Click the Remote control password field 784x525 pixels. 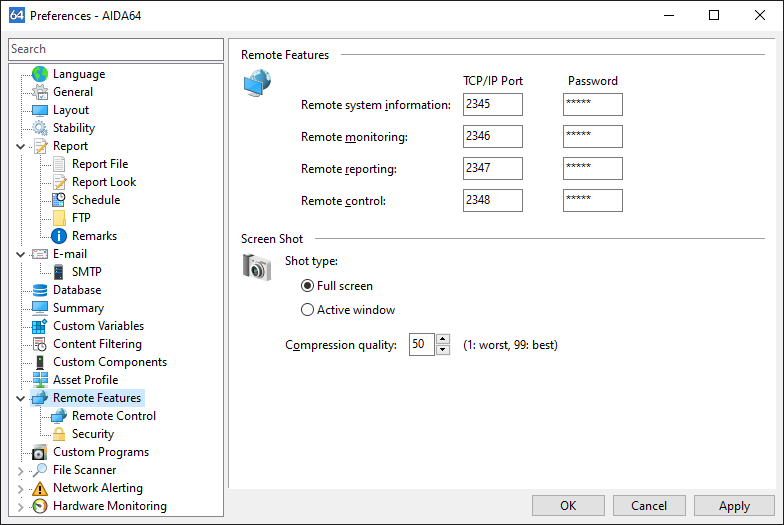pos(592,200)
